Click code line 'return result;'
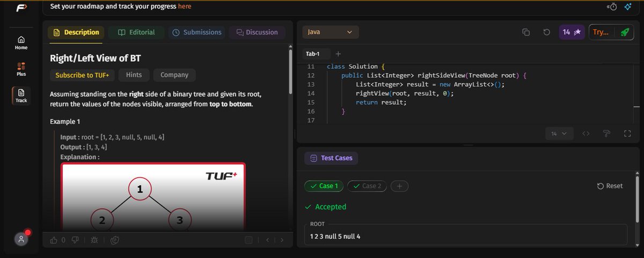Screen dimensions: 644x258 (x=381, y=102)
